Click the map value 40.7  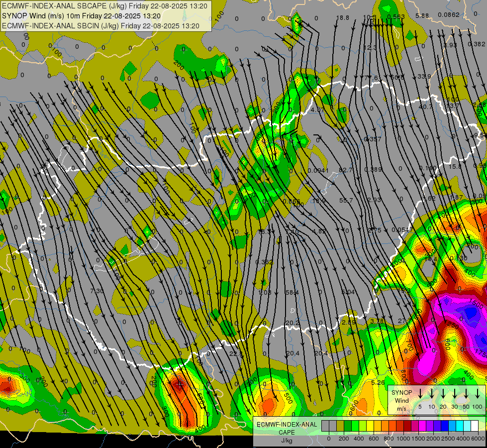425,107
